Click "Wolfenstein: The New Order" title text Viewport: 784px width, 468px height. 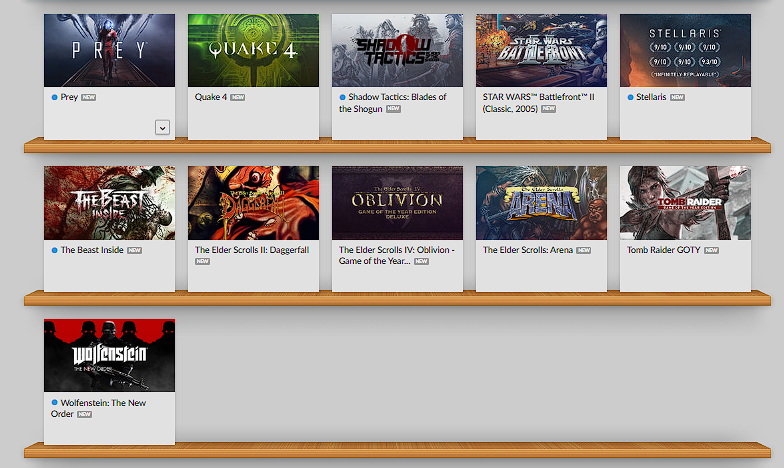click(98, 408)
